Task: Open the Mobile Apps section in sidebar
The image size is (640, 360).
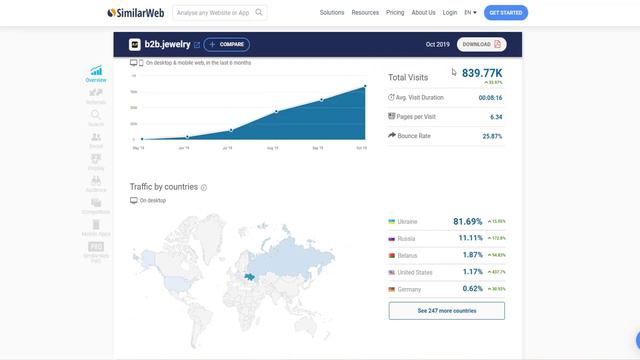Action: point(96,228)
